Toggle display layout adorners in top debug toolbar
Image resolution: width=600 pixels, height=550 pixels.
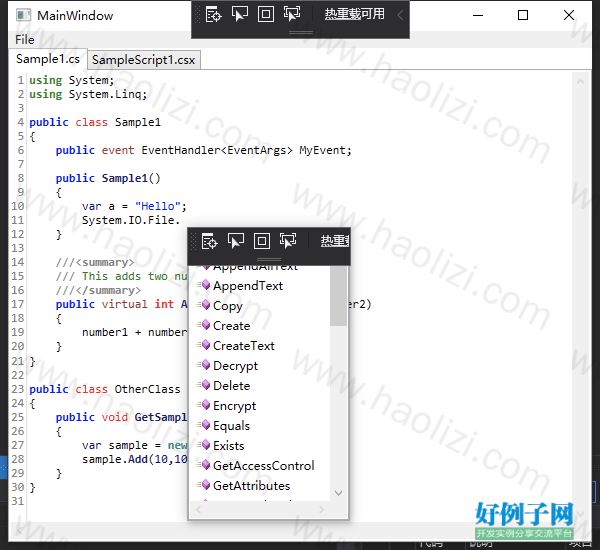pos(266,14)
